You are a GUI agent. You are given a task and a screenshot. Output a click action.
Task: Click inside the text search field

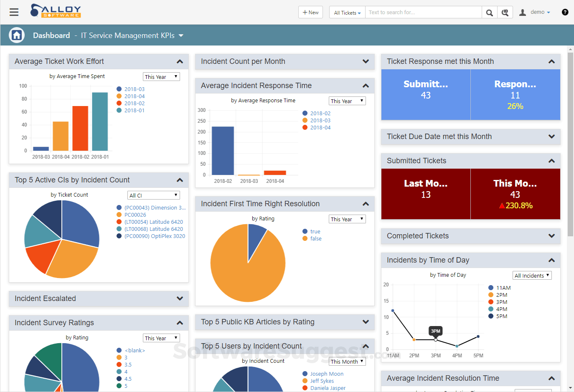(422, 12)
